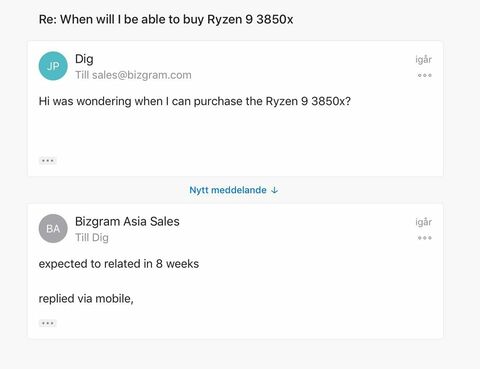480x369 pixels.
Task: Click the Till Dig recipient line
Action: tap(92, 238)
